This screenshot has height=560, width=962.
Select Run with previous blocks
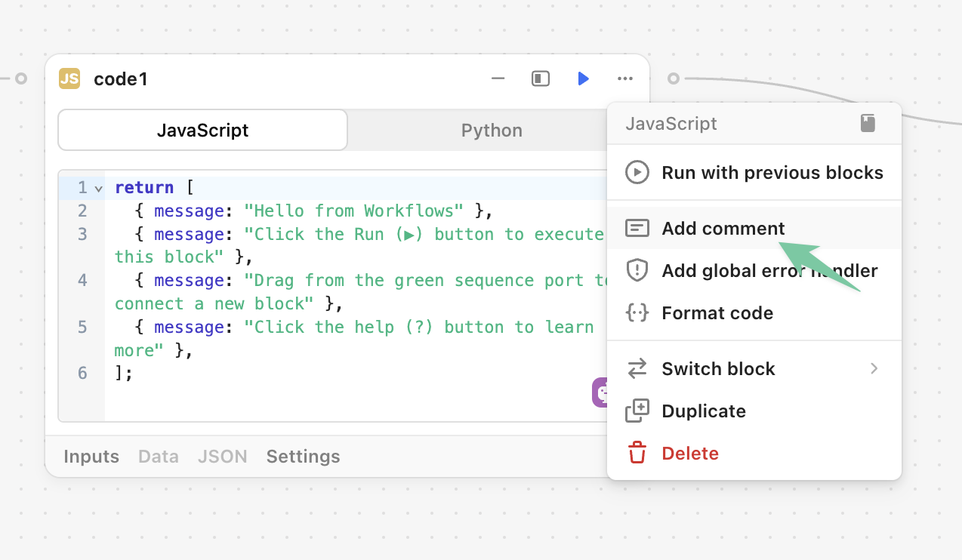(x=772, y=173)
